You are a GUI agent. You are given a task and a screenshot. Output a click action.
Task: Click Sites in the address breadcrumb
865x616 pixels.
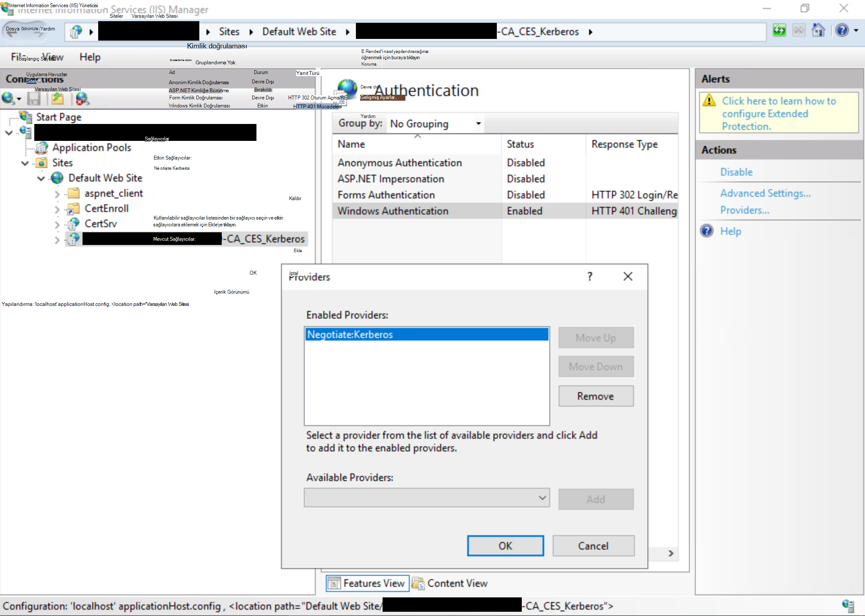click(x=229, y=32)
